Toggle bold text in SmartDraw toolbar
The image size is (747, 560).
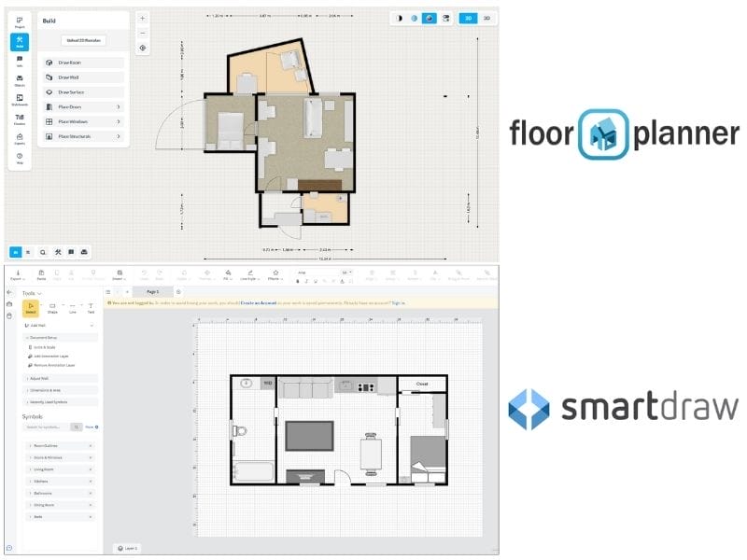coord(298,280)
